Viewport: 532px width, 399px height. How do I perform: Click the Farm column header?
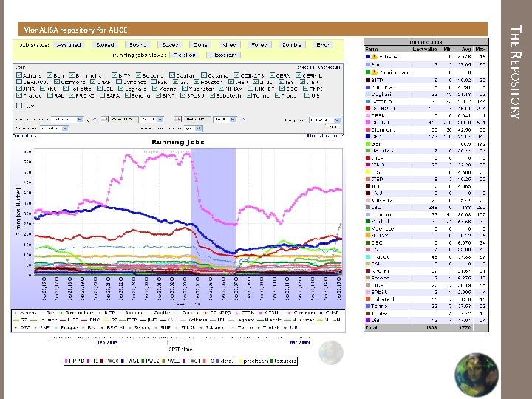388,50
